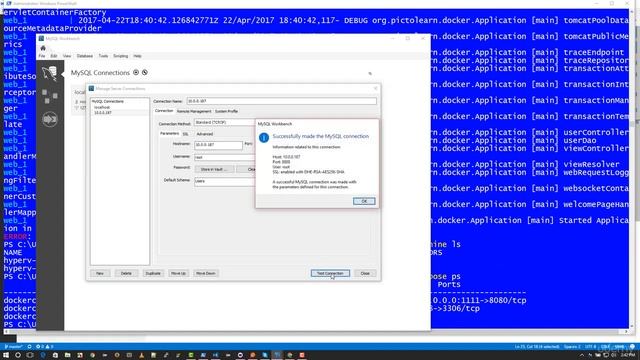Switch to the System Profile tab
Image resolution: width=640 pixels, height=360 pixels.
click(227, 111)
